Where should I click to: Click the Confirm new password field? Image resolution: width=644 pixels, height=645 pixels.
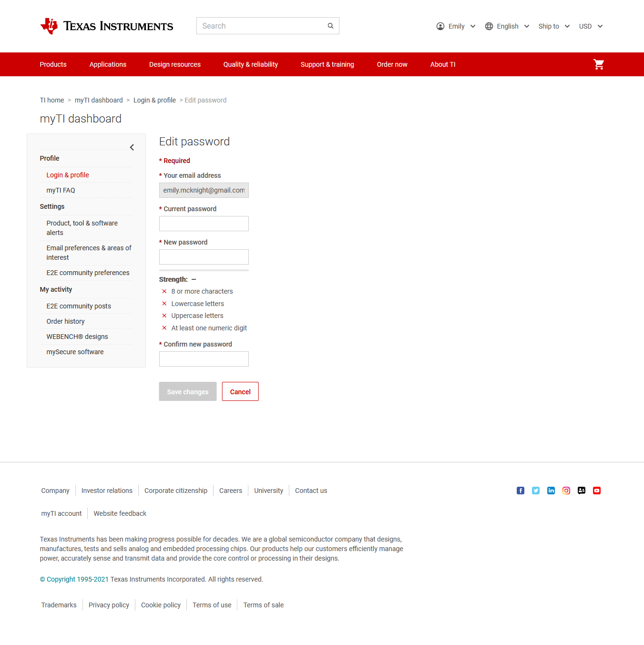[204, 359]
